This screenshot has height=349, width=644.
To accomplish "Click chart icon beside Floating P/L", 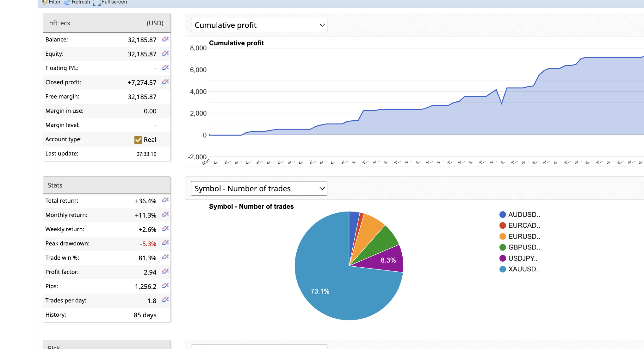I will tap(165, 68).
